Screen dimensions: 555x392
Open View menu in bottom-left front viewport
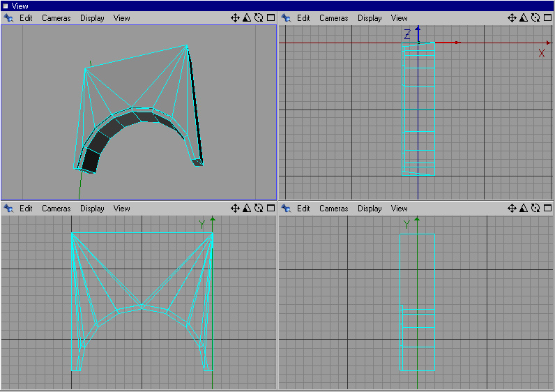pos(121,209)
